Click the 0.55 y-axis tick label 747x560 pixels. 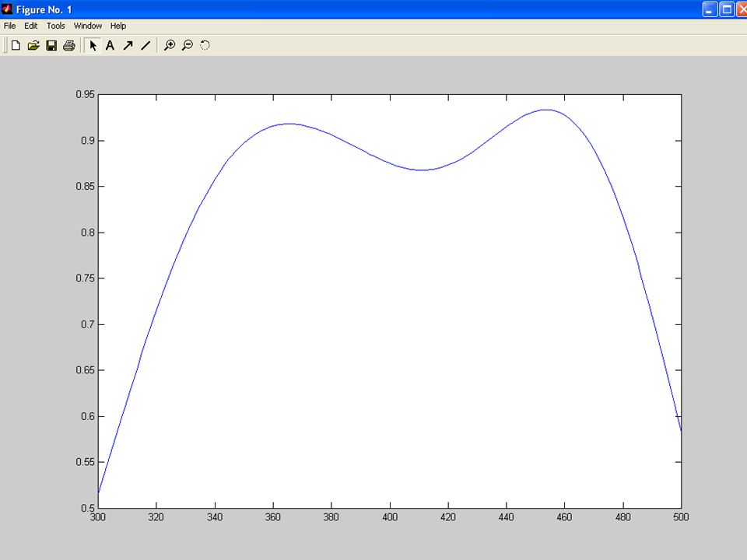[86, 462]
